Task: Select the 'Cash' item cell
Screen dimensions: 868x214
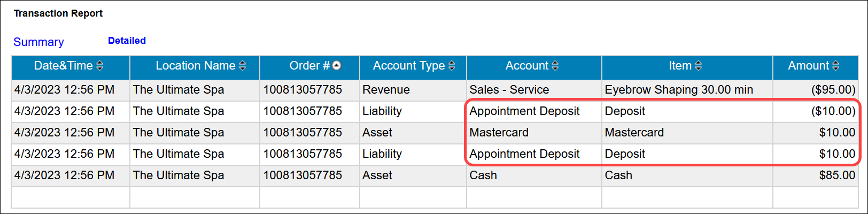Action: pyautogui.click(x=687, y=175)
